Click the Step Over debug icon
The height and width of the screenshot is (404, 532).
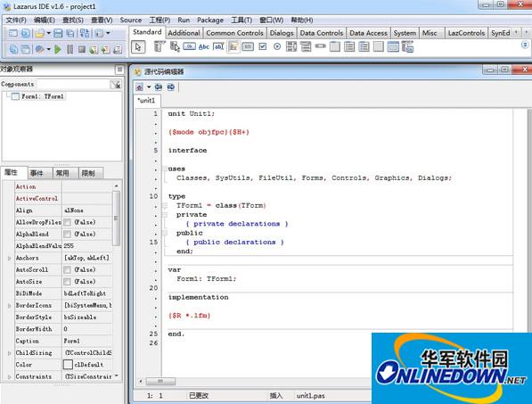105,50
